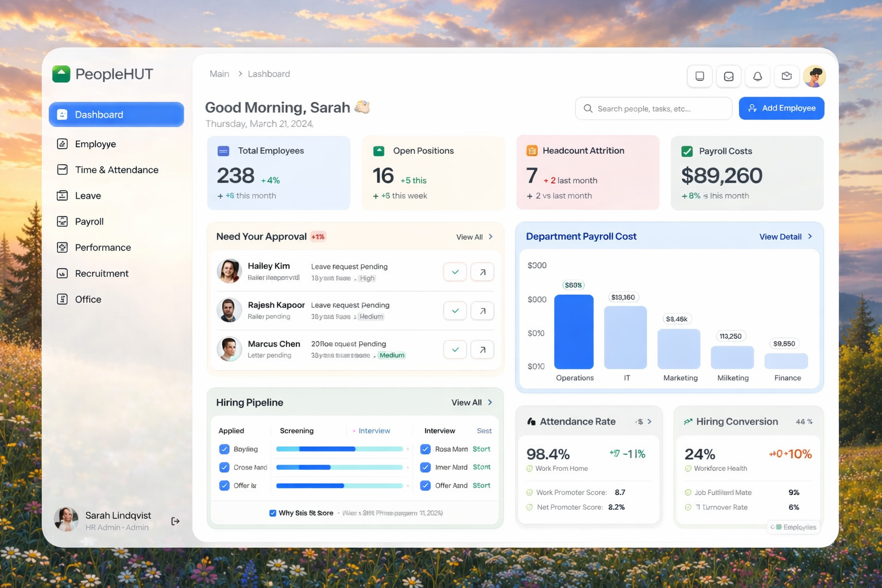
Task: Select the Interview tab with dot
Action: 371,431
